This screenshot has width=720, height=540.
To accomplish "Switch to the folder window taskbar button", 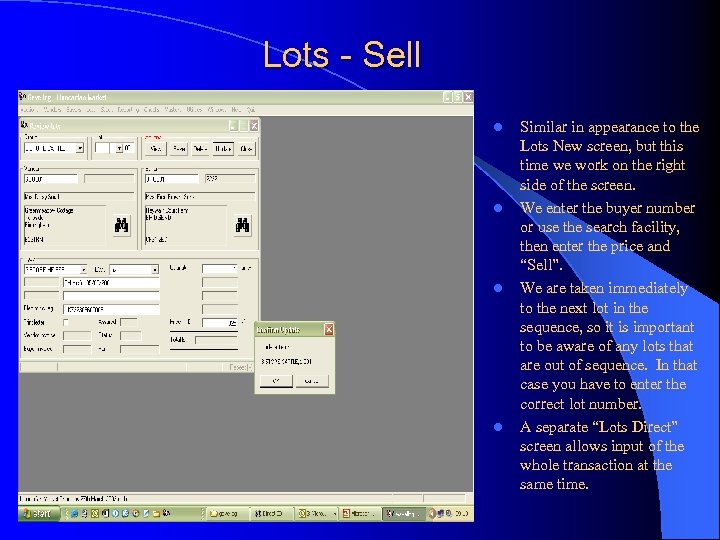I will (227, 513).
